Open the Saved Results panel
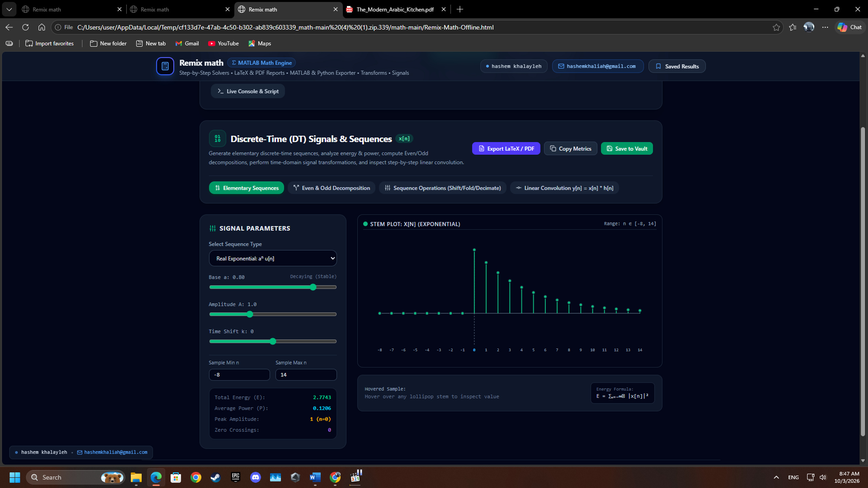This screenshot has height=488, width=868. [x=677, y=66]
